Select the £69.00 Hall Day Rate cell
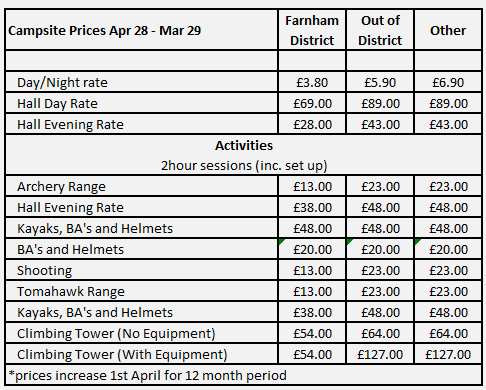The height and width of the screenshot is (390, 486). (x=312, y=103)
